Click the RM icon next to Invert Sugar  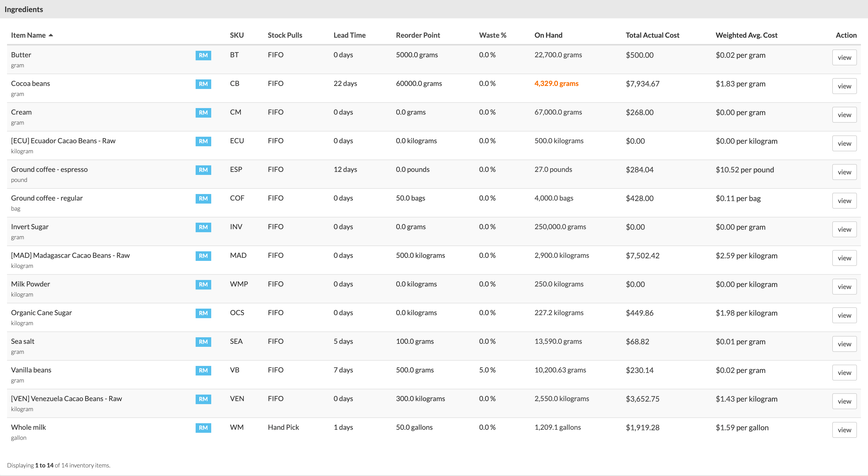[203, 227]
